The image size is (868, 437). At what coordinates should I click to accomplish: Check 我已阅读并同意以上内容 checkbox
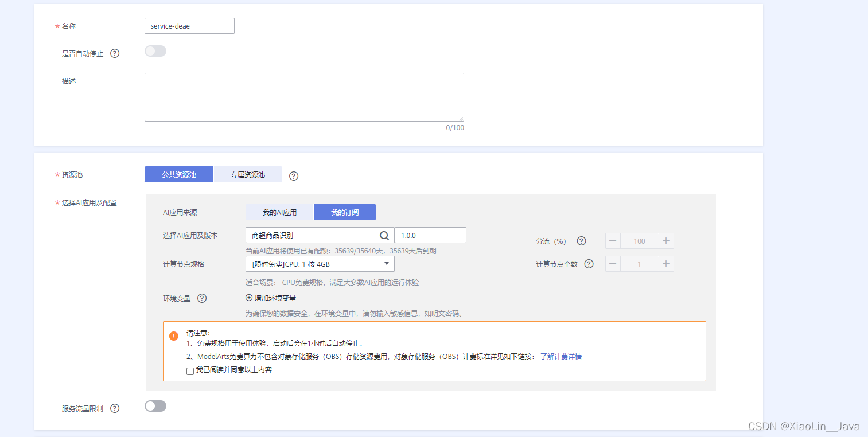(x=190, y=371)
